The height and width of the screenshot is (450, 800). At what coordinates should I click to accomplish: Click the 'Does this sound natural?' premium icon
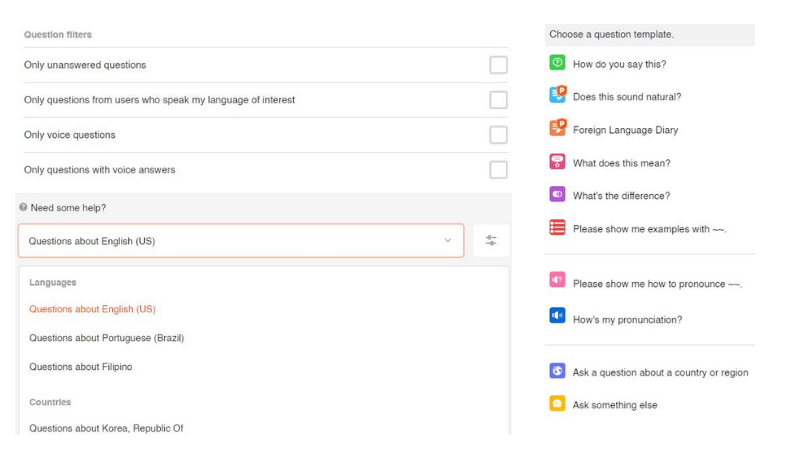pyautogui.click(x=558, y=94)
